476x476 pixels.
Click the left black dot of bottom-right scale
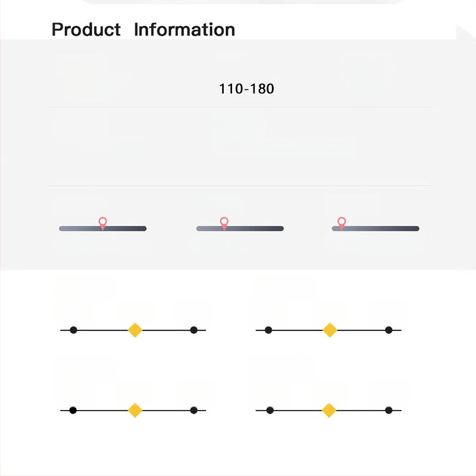[x=270, y=410]
